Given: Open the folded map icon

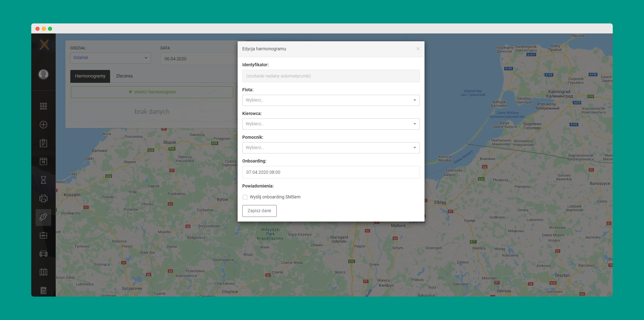Looking at the screenshot, I should tap(43, 272).
